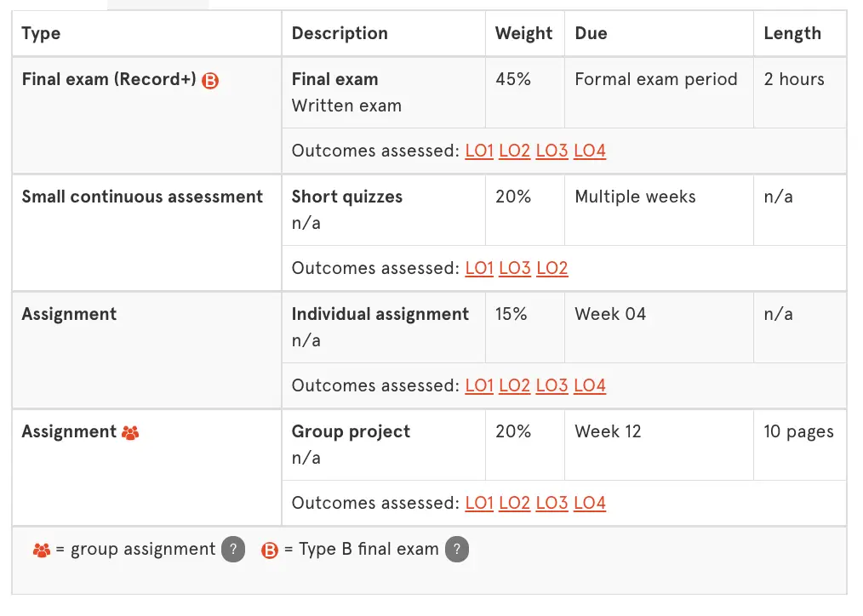This screenshot has width=863, height=616.
Task: Open LO4 link in Final exam outcomes
Action: (590, 151)
